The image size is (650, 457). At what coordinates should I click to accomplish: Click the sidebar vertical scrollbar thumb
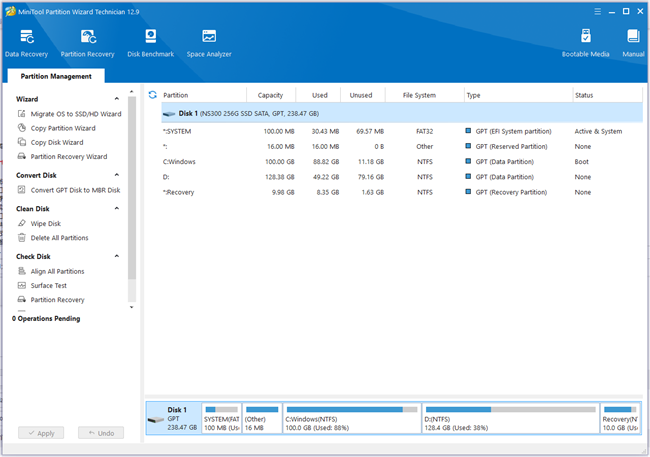pyautogui.click(x=132, y=188)
